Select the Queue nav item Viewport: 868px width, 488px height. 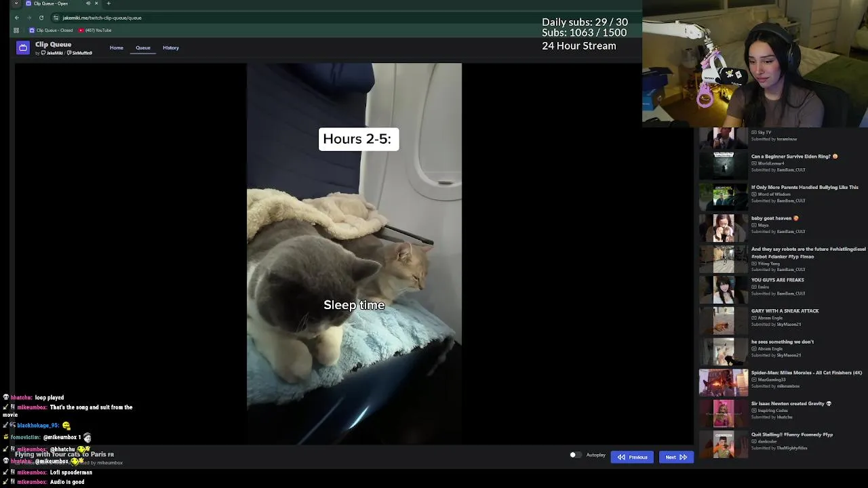coord(143,48)
